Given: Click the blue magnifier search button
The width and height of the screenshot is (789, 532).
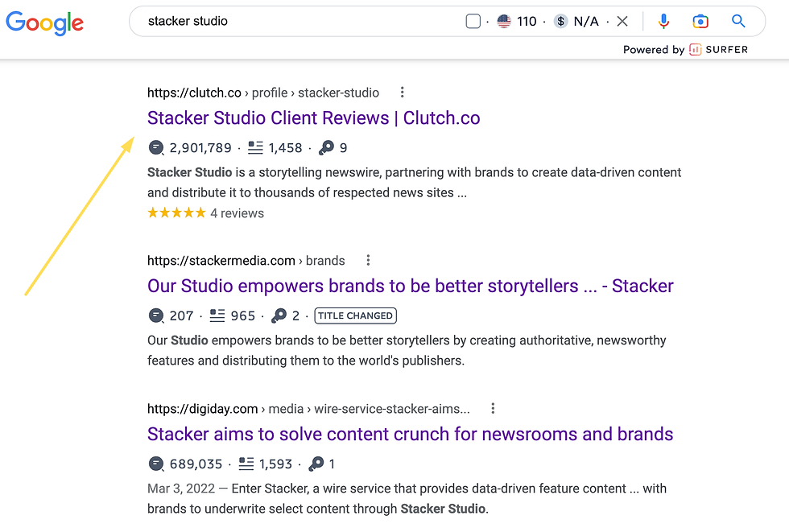Looking at the screenshot, I should pos(738,21).
